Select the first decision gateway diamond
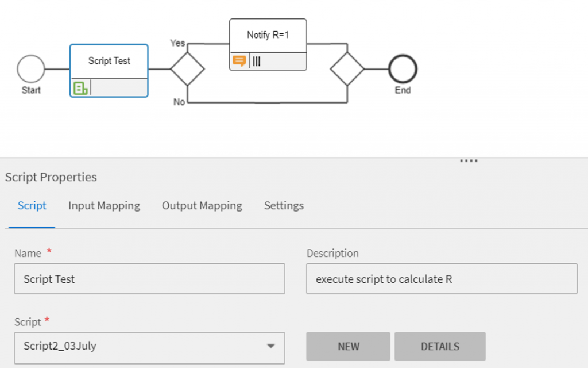Viewport: 588px width, 368px height. click(x=187, y=69)
